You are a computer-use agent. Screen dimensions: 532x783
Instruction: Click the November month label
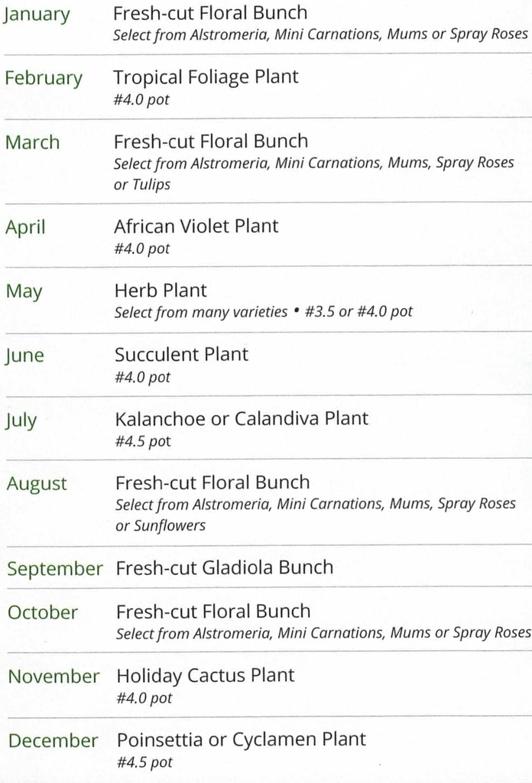click(x=54, y=677)
